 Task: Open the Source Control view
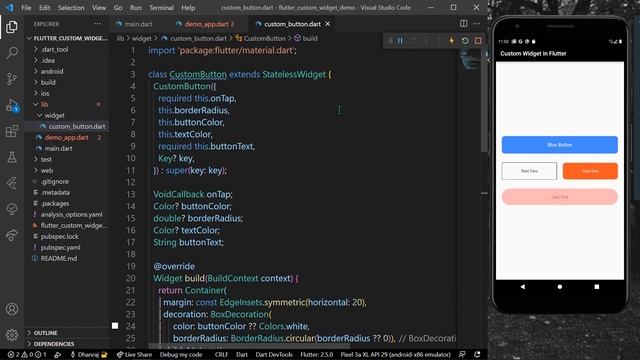[12, 79]
